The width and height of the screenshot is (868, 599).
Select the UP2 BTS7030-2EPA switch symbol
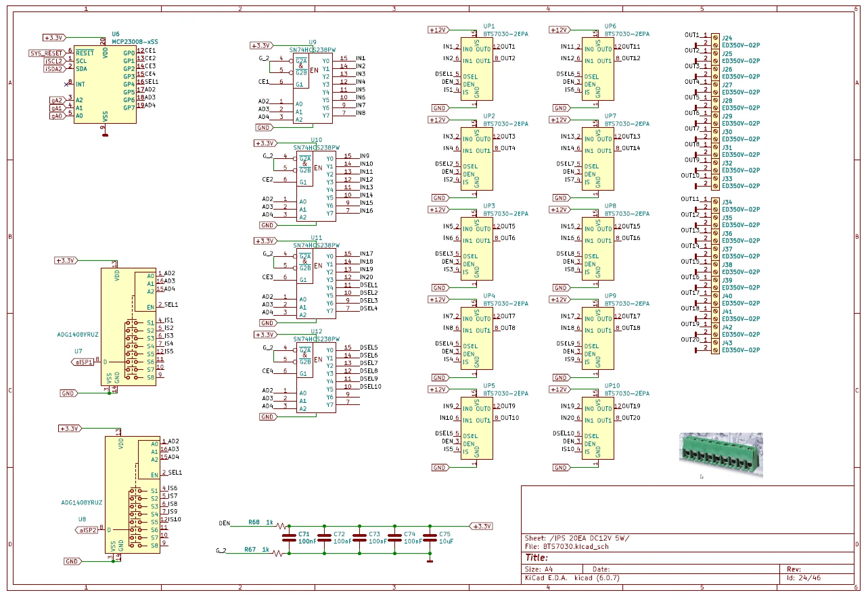pos(477,159)
